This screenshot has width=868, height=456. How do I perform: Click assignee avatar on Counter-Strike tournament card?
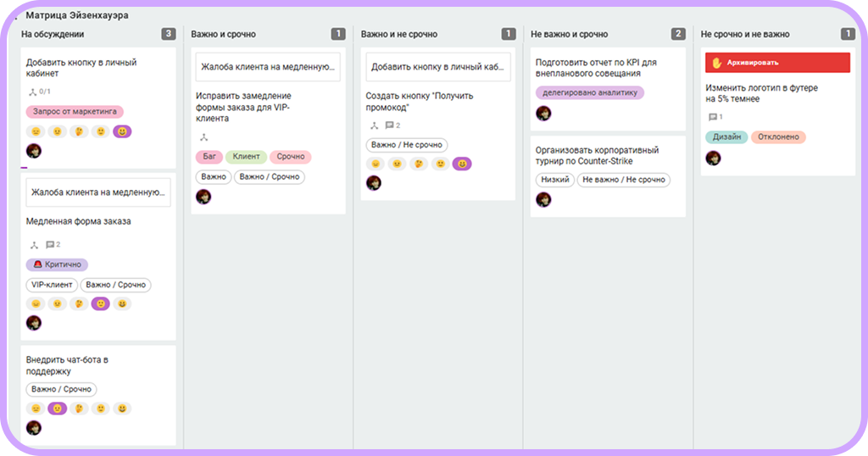click(x=543, y=199)
